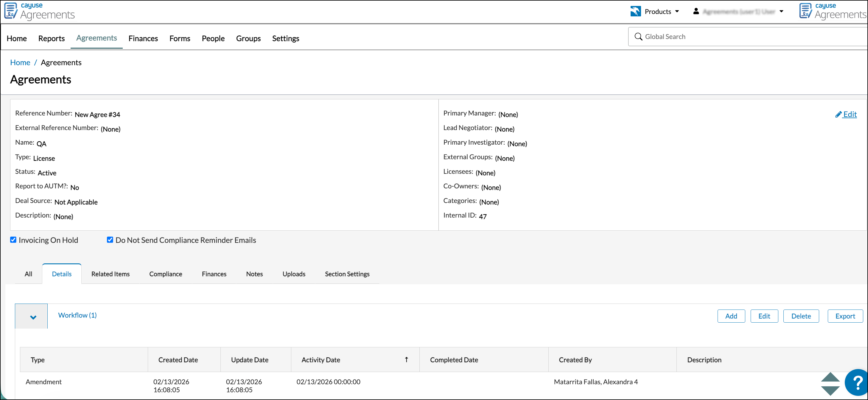Go to the Home menu item
Viewport: 868px width, 400px height.
pyautogui.click(x=16, y=38)
